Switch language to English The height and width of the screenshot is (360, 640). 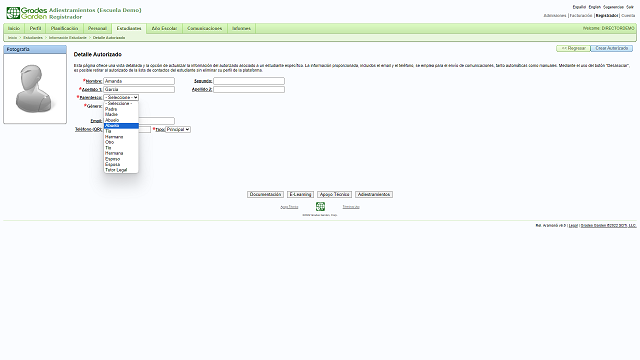(595, 7)
